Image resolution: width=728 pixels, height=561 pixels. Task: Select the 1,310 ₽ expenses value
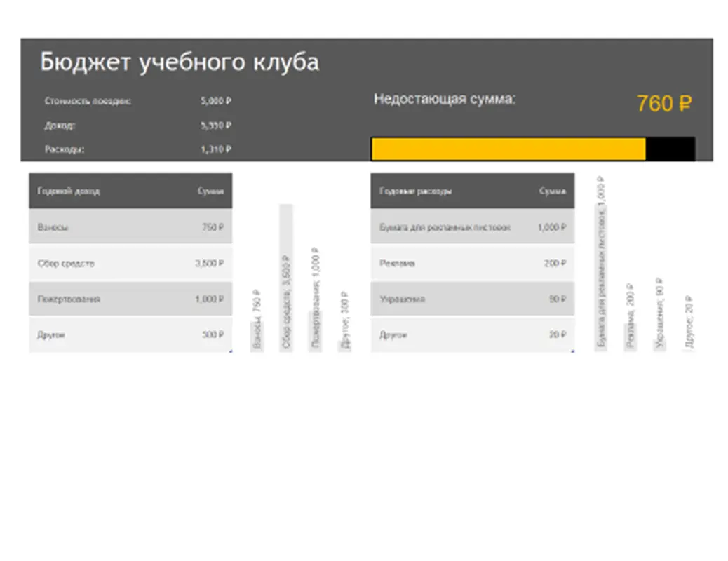coord(215,149)
